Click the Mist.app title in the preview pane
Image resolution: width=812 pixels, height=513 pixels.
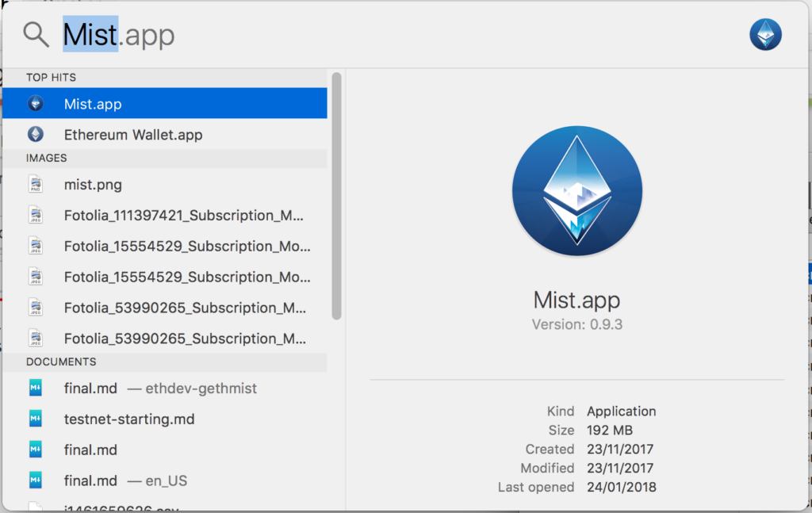click(576, 301)
